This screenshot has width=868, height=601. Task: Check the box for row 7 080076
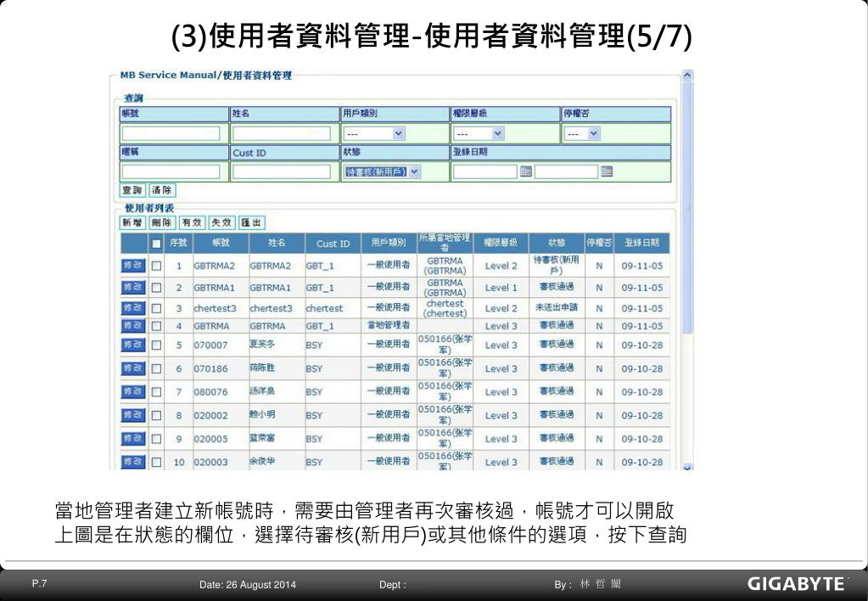pos(157,392)
